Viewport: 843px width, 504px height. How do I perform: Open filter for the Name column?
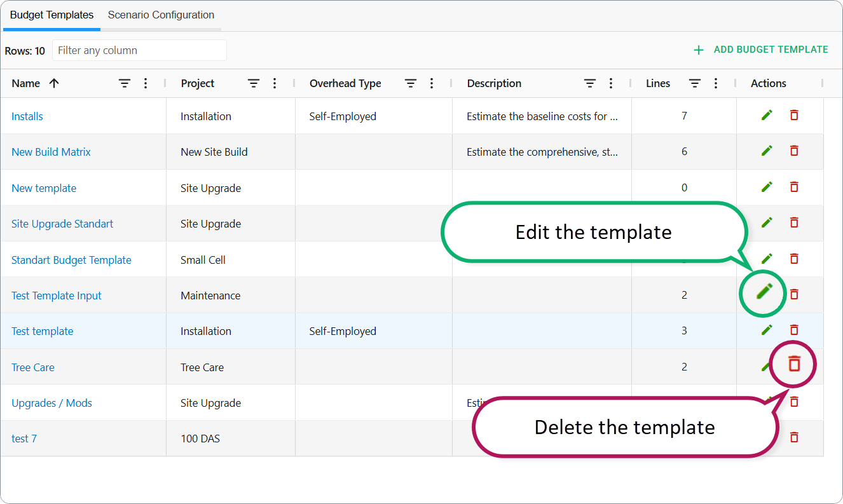[x=125, y=83]
